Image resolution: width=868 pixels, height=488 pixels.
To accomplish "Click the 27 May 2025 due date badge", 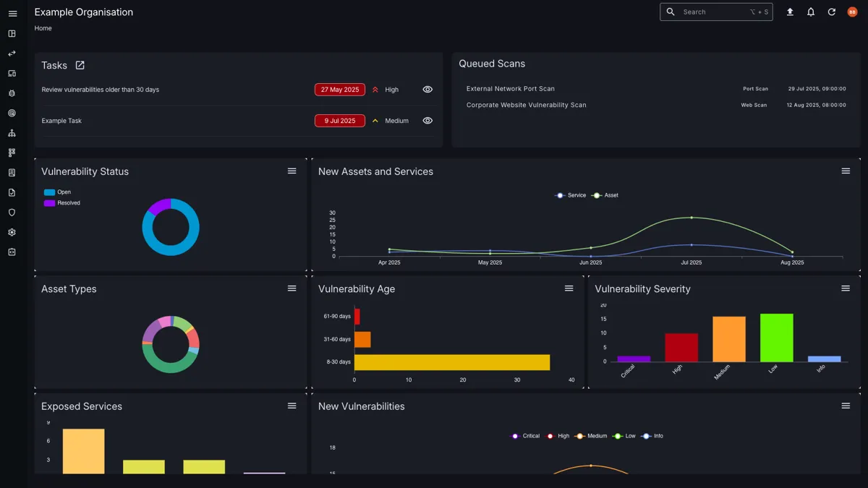I will click(339, 89).
